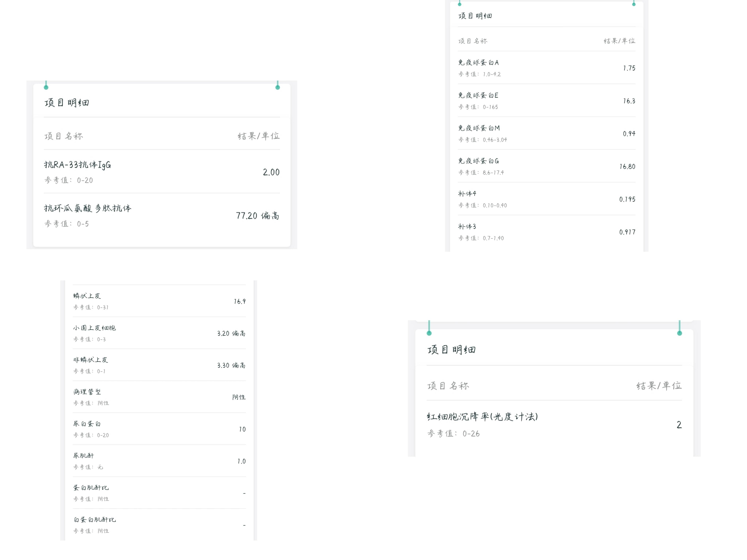Open the 鳞状上皮 item row

159,301
